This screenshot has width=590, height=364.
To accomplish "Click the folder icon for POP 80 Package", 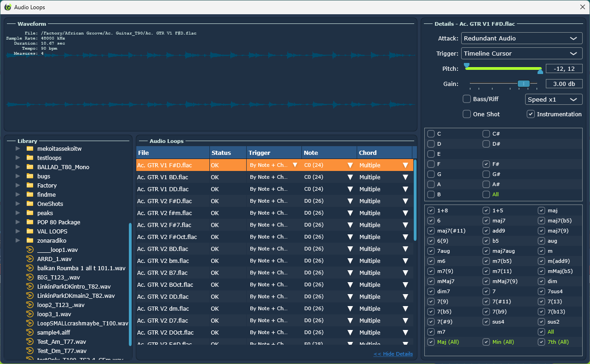I will pyautogui.click(x=30, y=222).
